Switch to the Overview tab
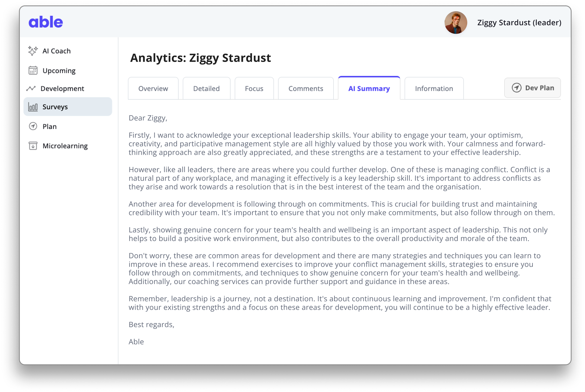The image size is (585, 392). click(x=153, y=88)
